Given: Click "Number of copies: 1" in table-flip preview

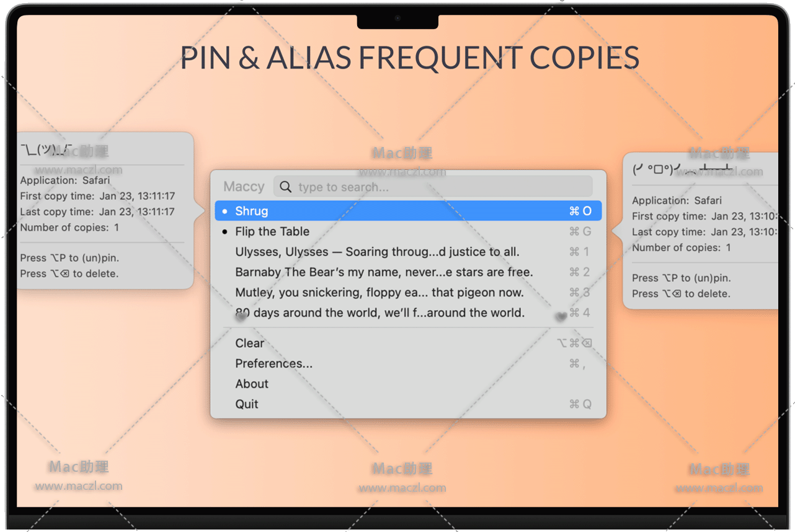Looking at the screenshot, I should pos(682,247).
